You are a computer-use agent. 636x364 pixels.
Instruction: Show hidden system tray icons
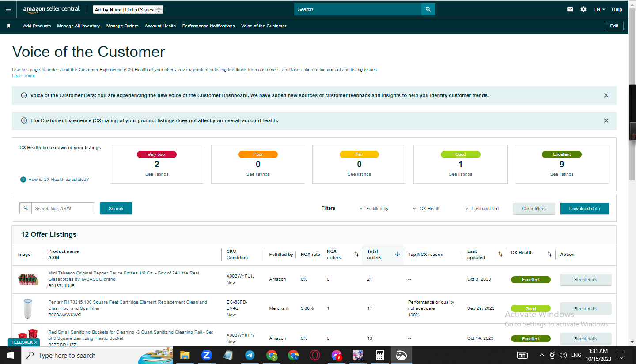coord(542,355)
